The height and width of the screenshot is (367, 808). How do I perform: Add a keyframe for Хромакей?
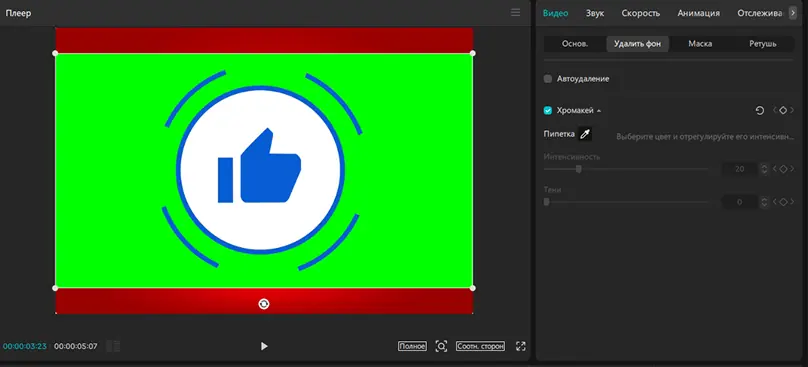tap(783, 110)
